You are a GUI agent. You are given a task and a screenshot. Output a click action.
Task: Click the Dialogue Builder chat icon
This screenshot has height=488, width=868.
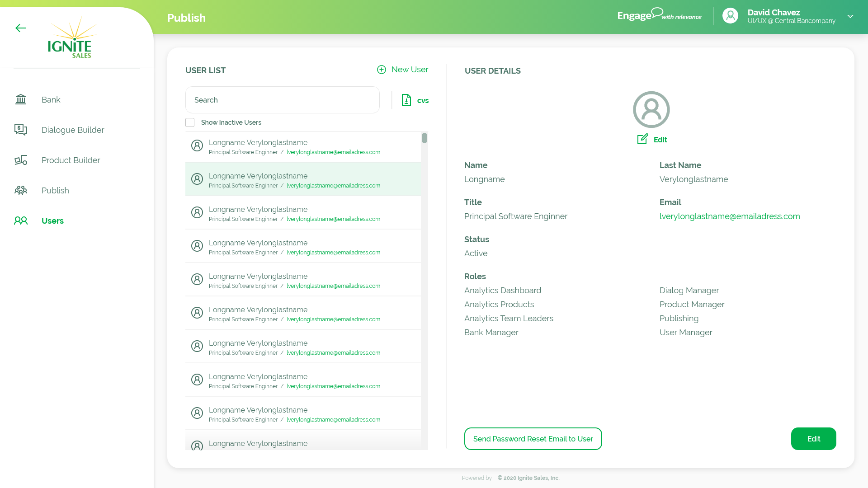pos(21,130)
